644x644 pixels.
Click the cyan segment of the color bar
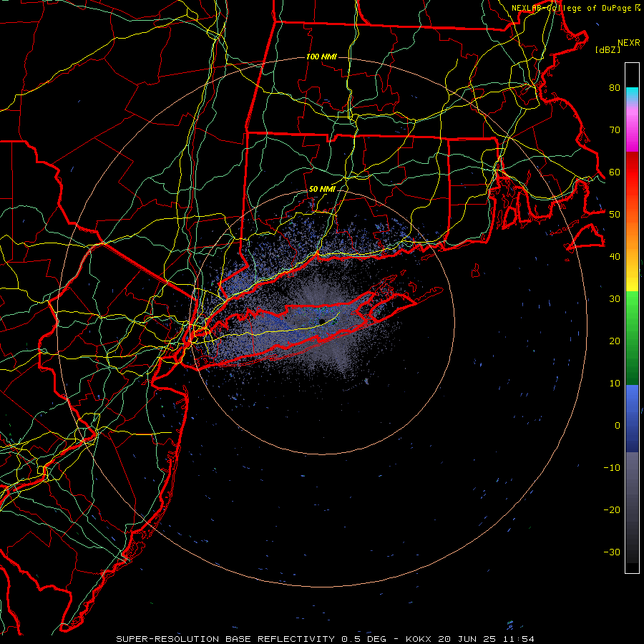632,94
